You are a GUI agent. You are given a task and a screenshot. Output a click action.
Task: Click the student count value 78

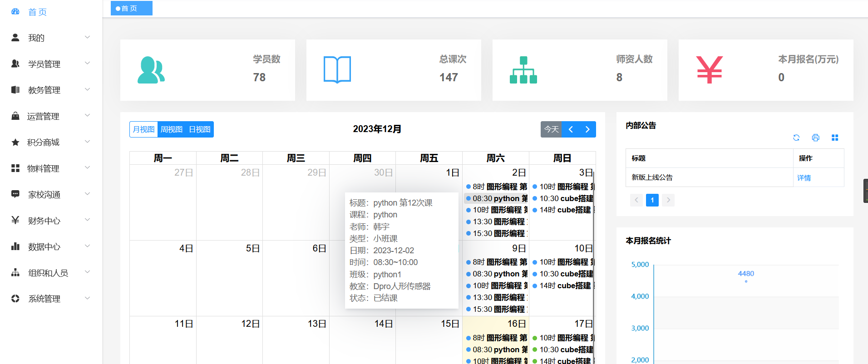pos(259,77)
